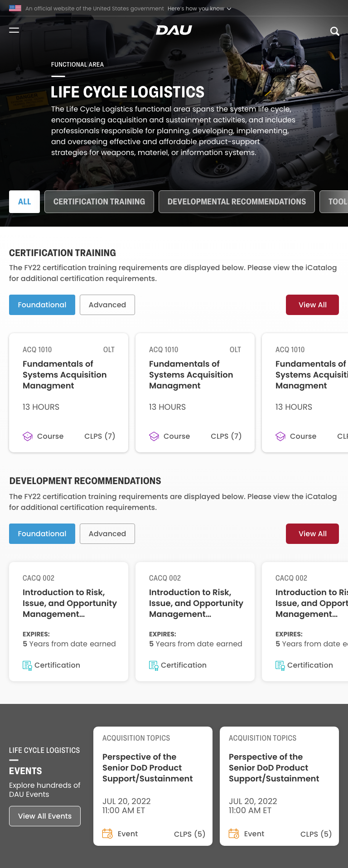Click certification icon in first CACQ 002 card

pos(27,665)
